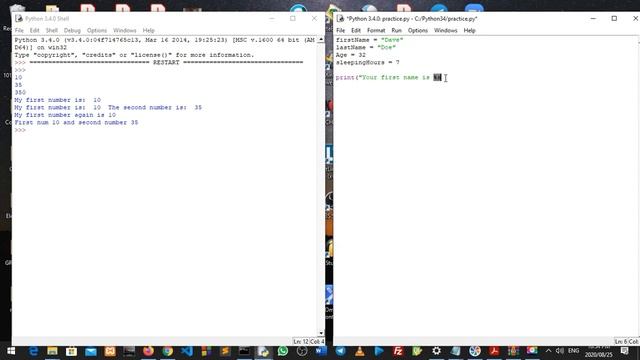Click output line "350" in Shell
Image resolution: width=640 pixels, height=360 pixels.
(x=20, y=92)
